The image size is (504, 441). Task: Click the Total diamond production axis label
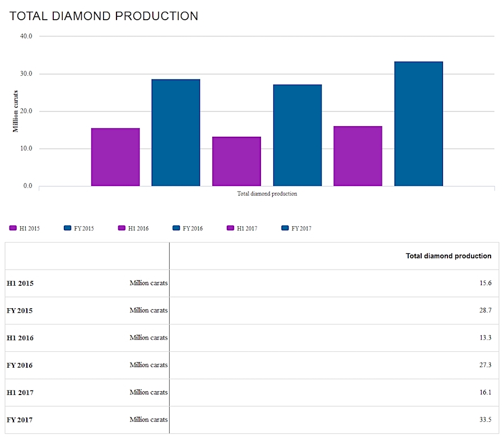pyautogui.click(x=267, y=194)
